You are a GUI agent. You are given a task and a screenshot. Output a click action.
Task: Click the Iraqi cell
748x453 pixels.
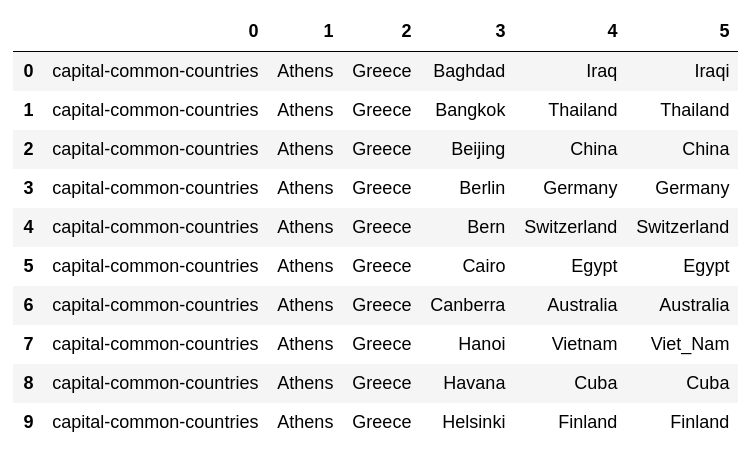pyautogui.click(x=712, y=71)
